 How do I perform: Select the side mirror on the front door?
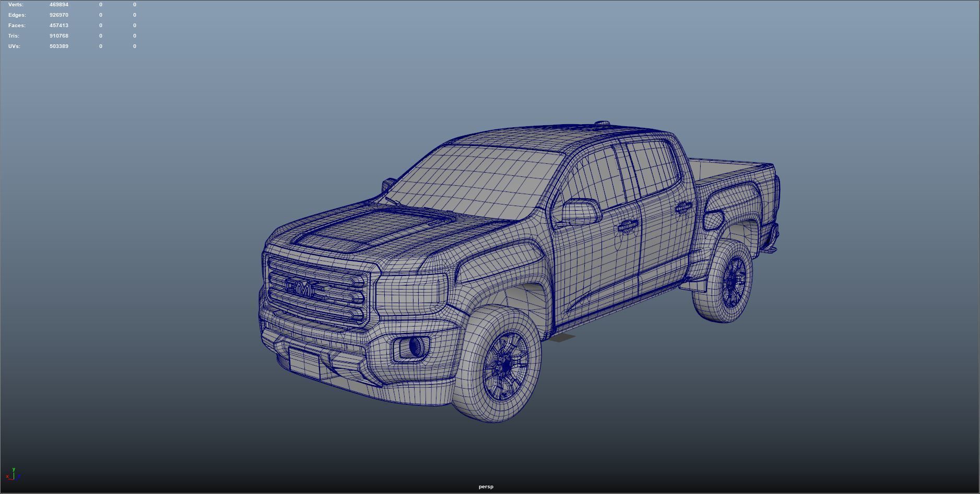click(581, 212)
